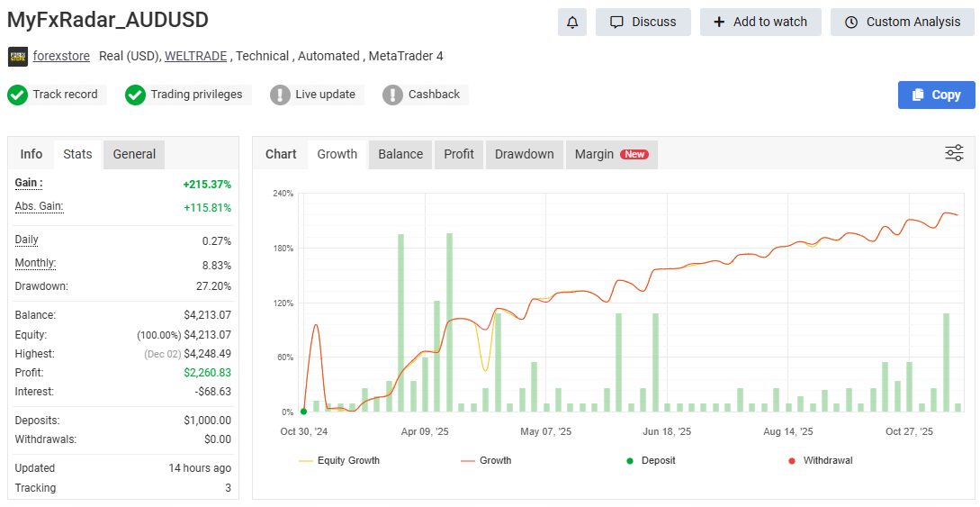Toggle Withdrawal legend marker
The height and width of the screenshot is (507, 980).
click(821, 461)
